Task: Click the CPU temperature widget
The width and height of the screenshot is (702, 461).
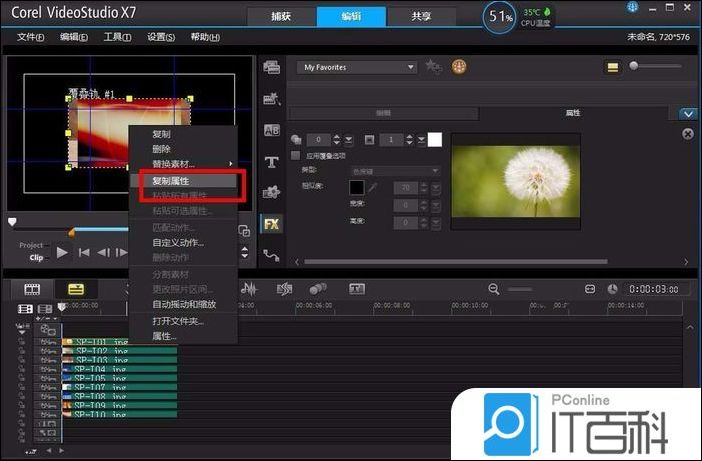Action: [x=536, y=17]
